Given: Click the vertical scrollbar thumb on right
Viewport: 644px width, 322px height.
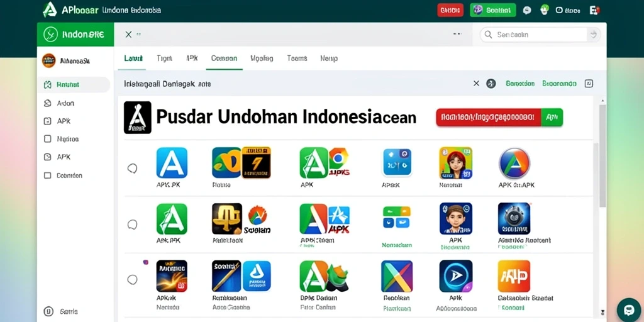Looking at the screenshot, I should (x=602, y=155).
